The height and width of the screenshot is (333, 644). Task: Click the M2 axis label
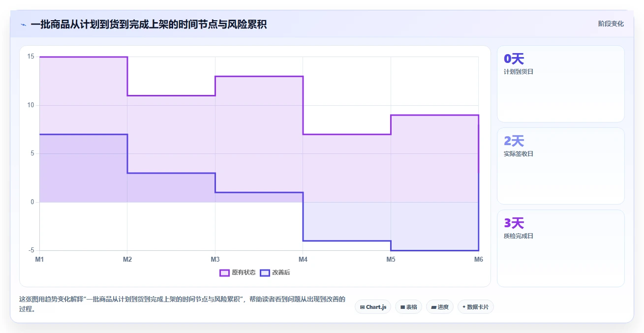click(127, 259)
